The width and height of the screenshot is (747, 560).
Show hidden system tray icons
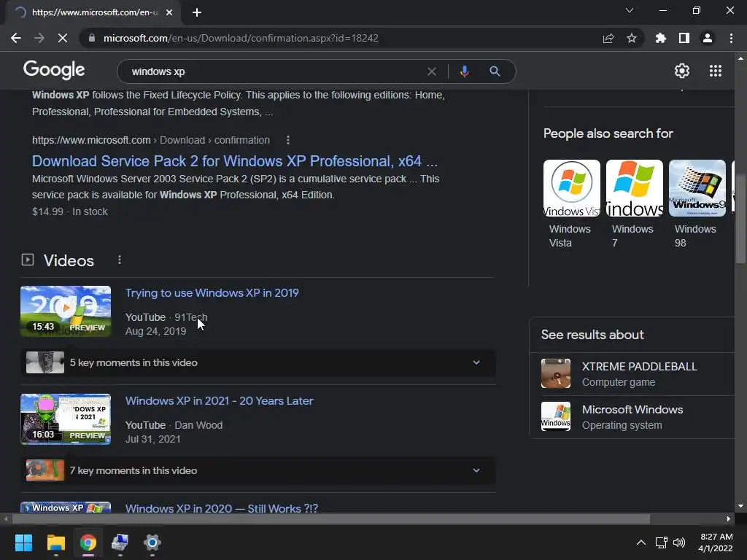coord(641,542)
